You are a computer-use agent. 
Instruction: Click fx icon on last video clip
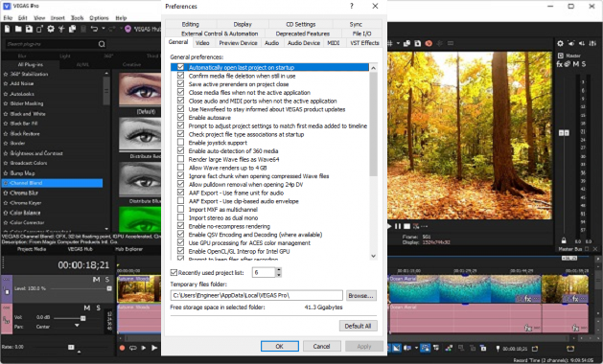pos(575,298)
